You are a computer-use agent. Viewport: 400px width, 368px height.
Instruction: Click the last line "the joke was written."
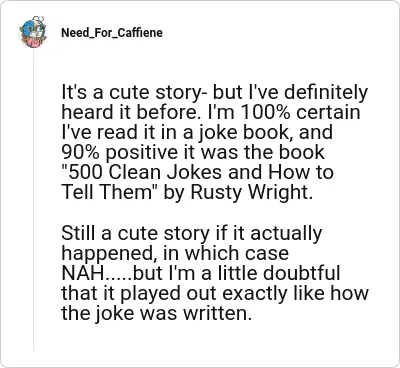pos(156,313)
